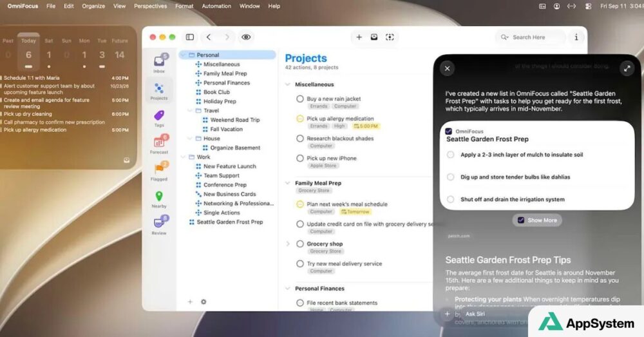The height and width of the screenshot is (337, 644).
Task: Go forward with the right chevron
Action: click(227, 37)
